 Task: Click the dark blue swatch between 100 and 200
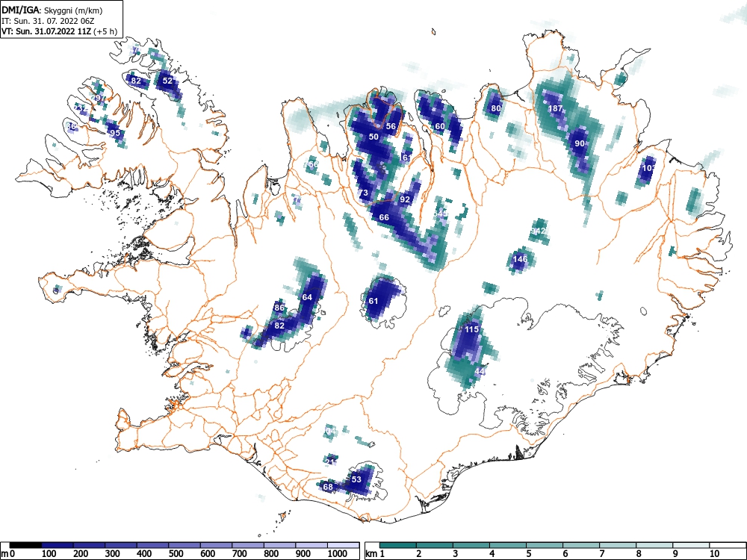tap(58, 545)
